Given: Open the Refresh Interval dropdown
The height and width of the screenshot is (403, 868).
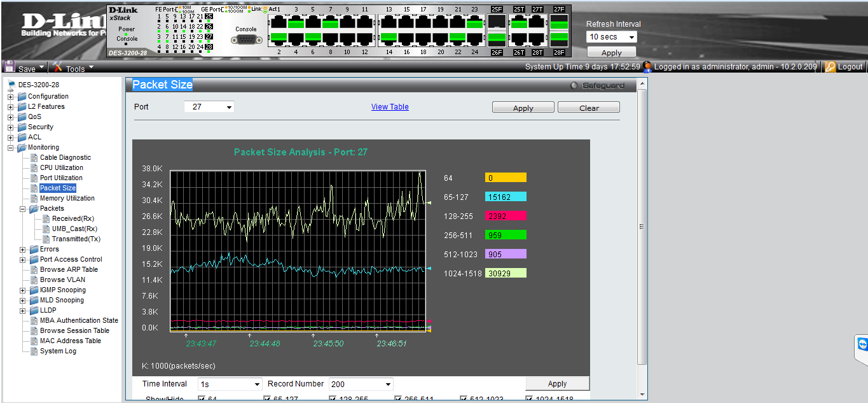Looking at the screenshot, I should click(x=611, y=37).
